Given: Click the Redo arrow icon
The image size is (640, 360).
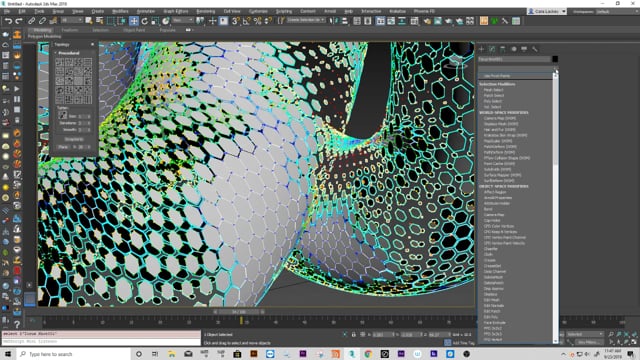Looking at the screenshot, I should tap(19, 21).
